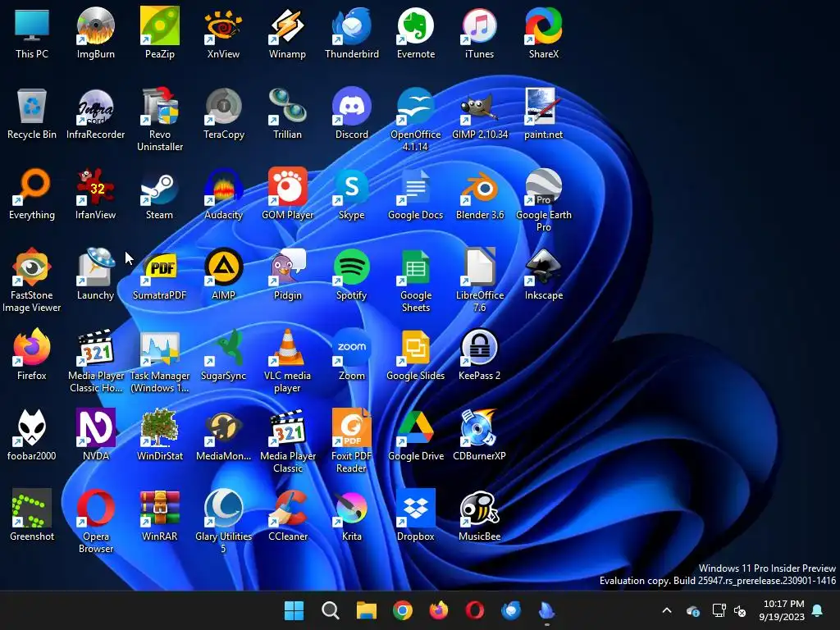Select the Dropbox desktop shortcut
This screenshot has width=840, height=630.
coord(416,508)
